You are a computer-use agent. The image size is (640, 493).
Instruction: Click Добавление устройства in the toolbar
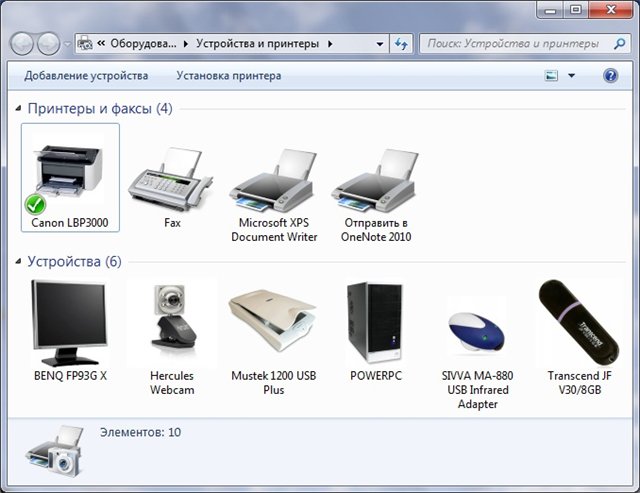point(86,76)
